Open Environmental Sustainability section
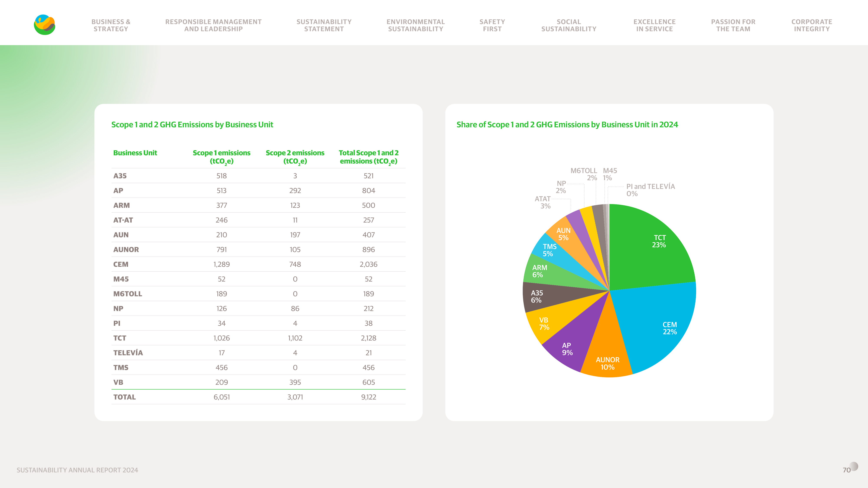The image size is (868, 488). 416,25
